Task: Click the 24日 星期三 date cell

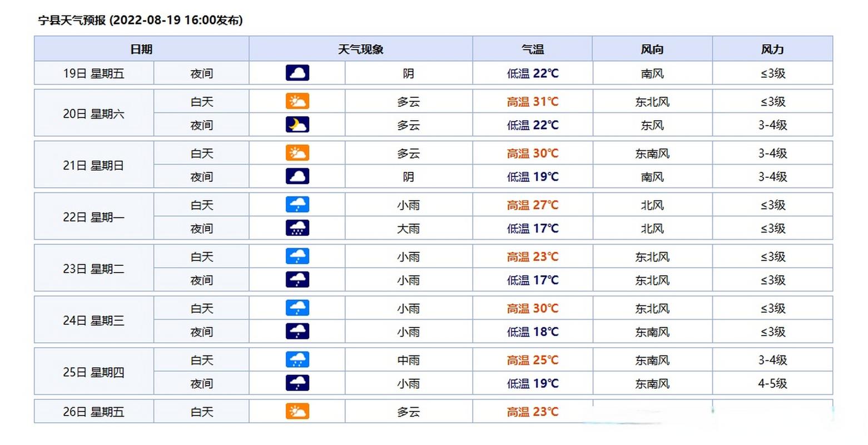Action: (94, 320)
